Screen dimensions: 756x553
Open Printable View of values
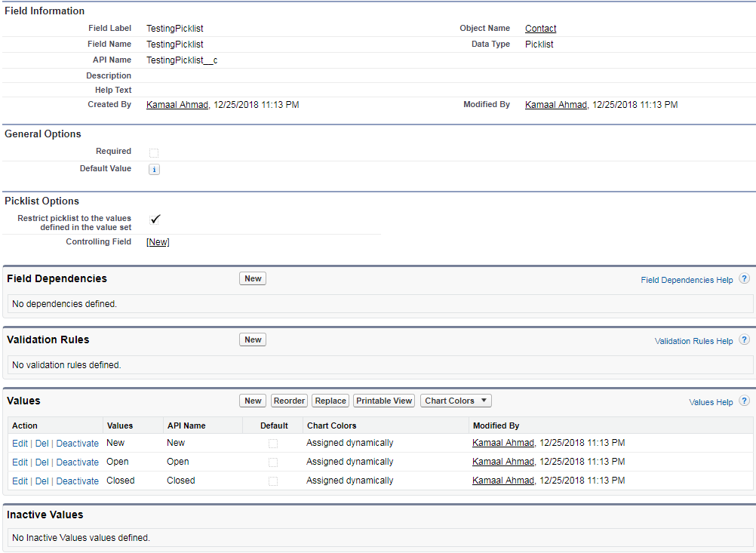(384, 401)
